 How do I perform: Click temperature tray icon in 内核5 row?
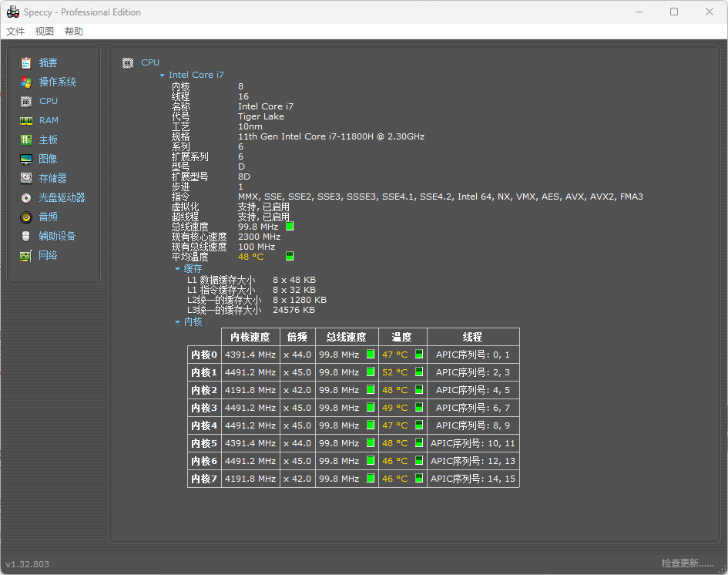(x=419, y=442)
